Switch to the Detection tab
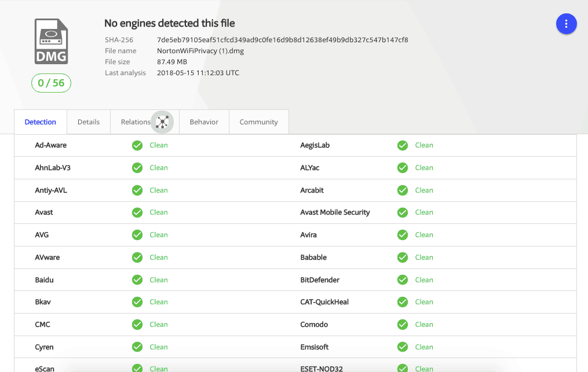The height and width of the screenshot is (372, 588). coord(41,121)
